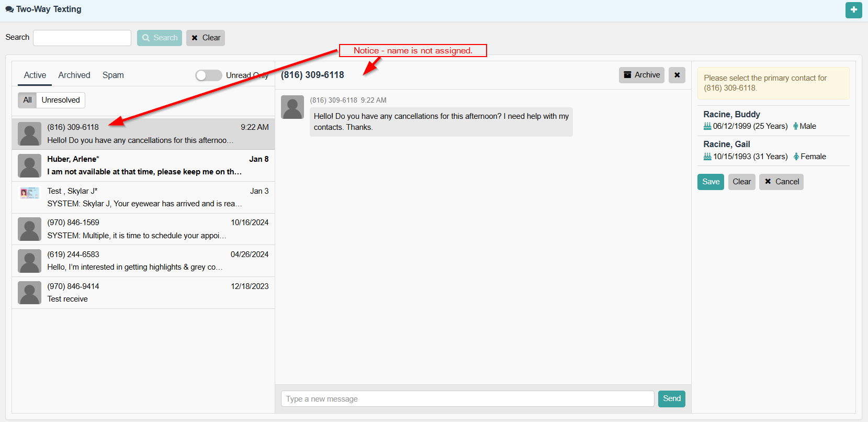Focus the Type a new message field
Image resolution: width=868 pixels, height=422 pixels.
pos(467,399)
